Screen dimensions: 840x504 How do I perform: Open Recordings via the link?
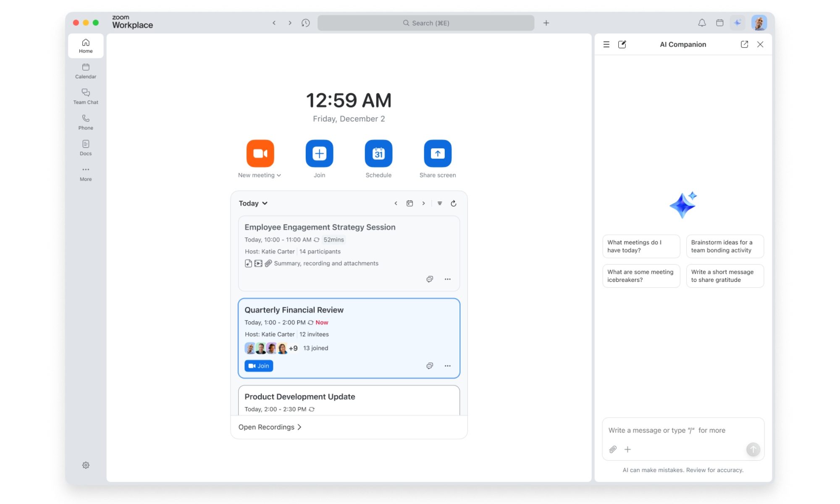(270, 427)
